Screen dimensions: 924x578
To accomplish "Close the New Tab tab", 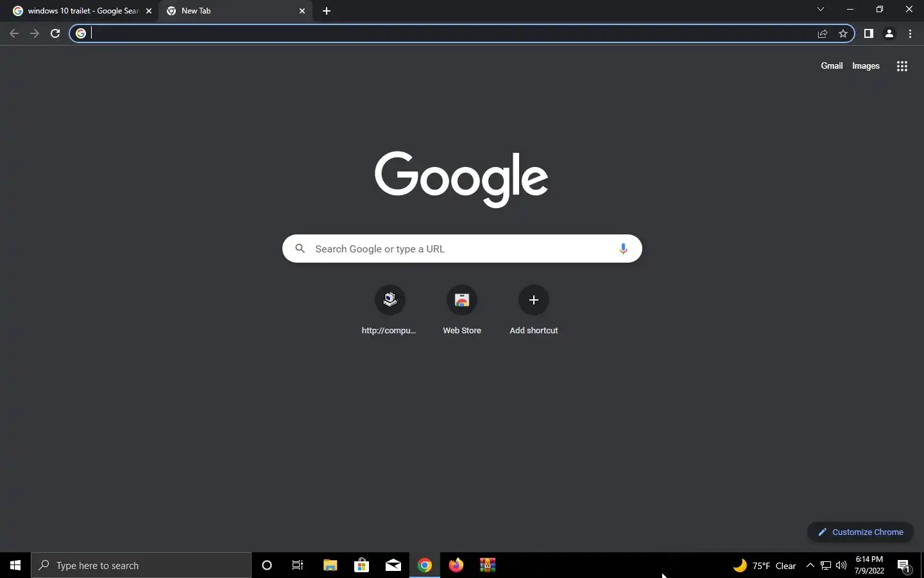I will 302,11.
